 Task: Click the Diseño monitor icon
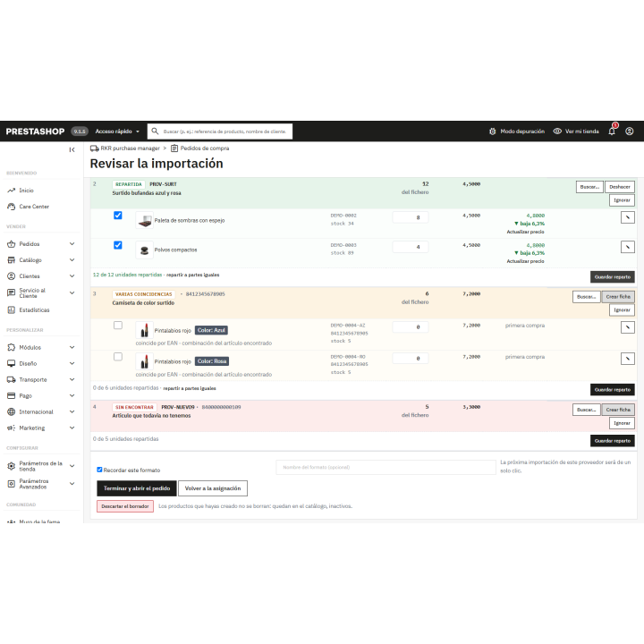coord(11,363)
